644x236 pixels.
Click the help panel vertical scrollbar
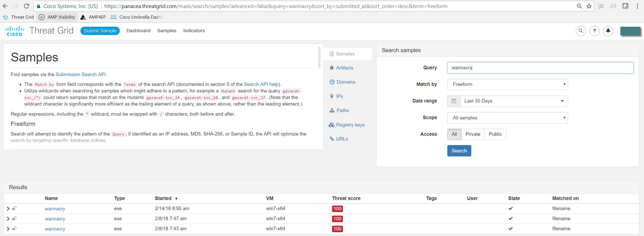319,58
